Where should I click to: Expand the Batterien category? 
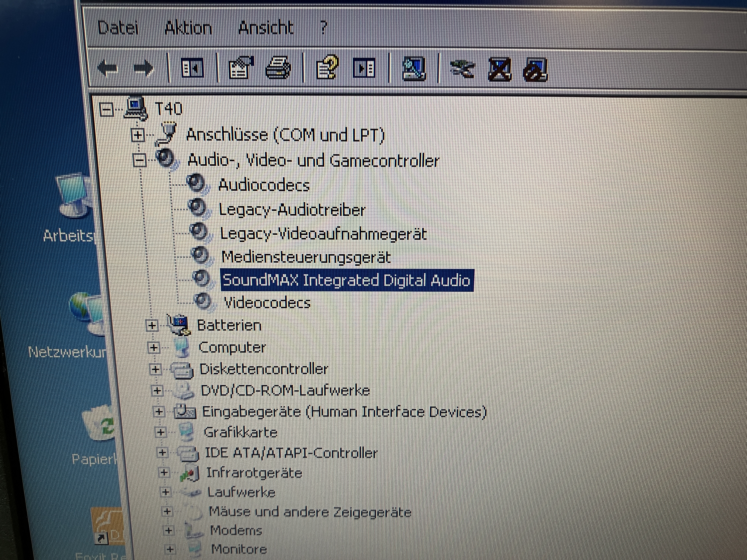pyautogui.click(x=152, y=325)
